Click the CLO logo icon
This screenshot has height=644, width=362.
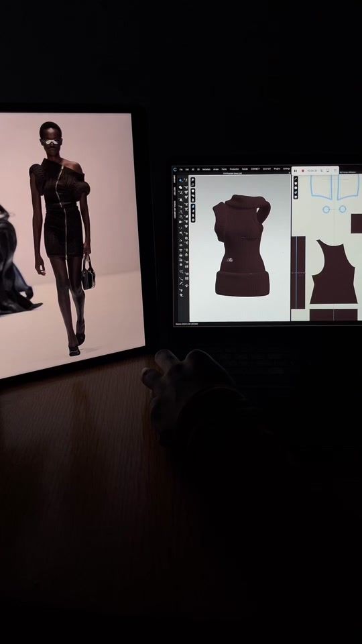pos(175,169)
